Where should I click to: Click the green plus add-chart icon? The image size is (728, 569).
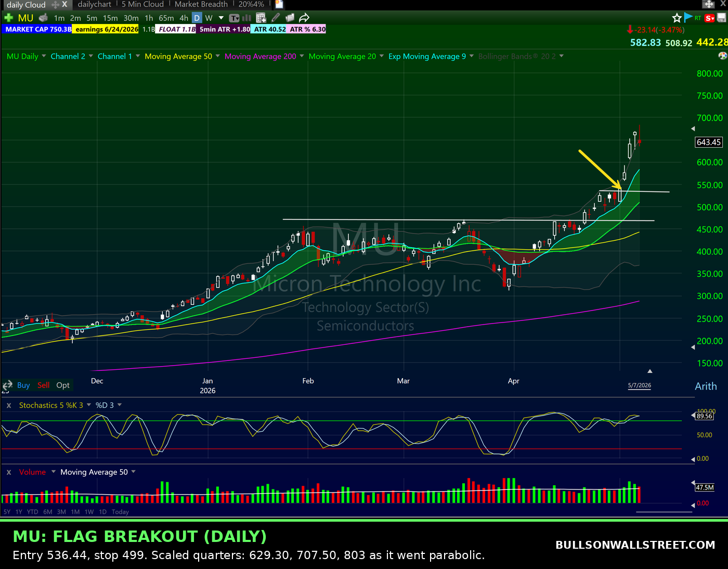[x=8, y=18]
